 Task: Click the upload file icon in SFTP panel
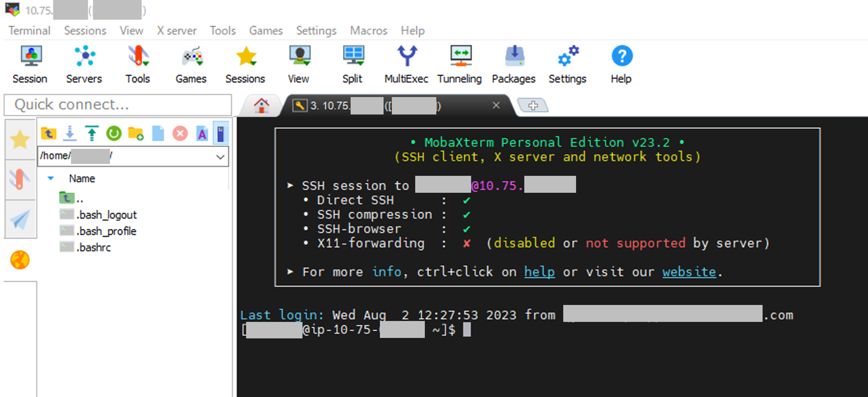(92, 134)
